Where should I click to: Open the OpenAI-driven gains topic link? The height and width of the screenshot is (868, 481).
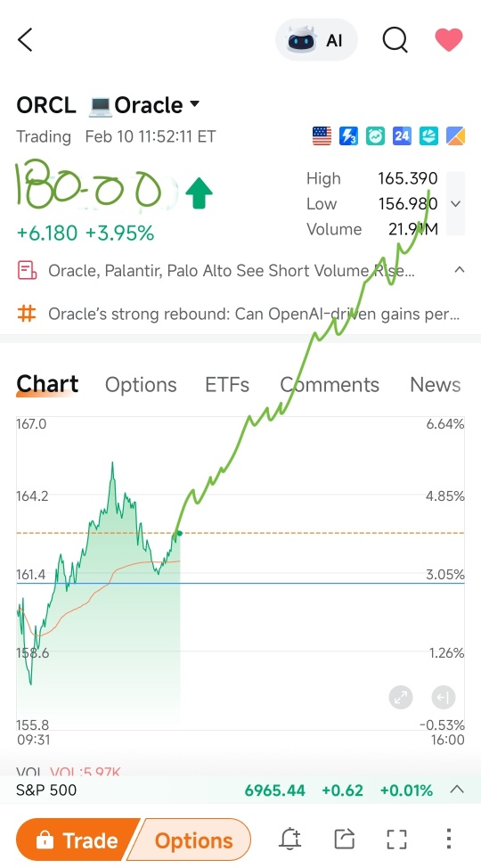pyautogui.click(x=238, y=314)
